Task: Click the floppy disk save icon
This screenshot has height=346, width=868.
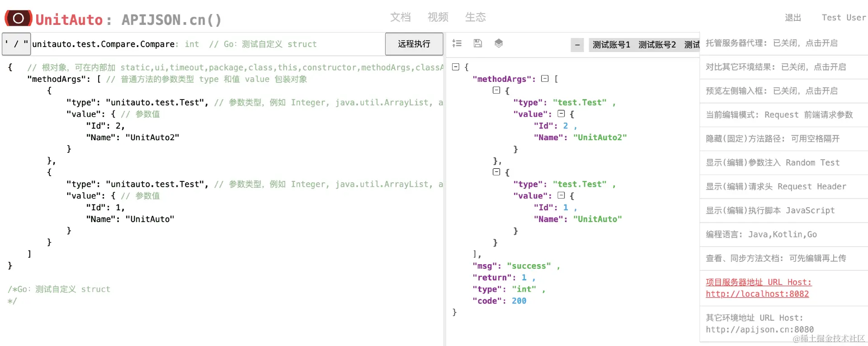Action: [x=478, y=43]
